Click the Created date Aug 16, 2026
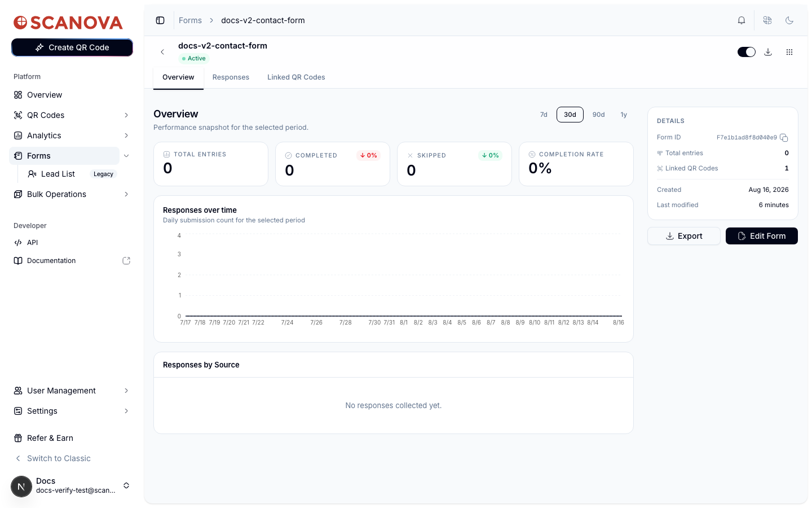812x508 pixels. (769, 190)
